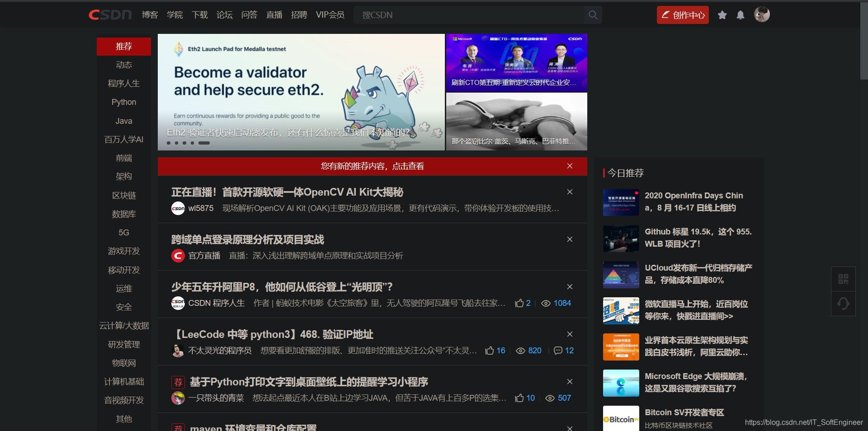Open the Eth2 validator carousel banner

[x=301, y=92]
